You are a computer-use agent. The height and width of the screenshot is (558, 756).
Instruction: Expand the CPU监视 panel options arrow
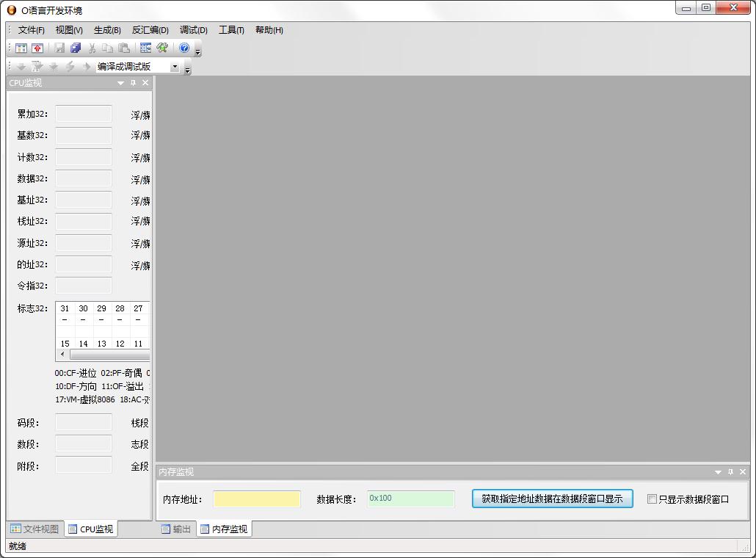coord(121,83)
